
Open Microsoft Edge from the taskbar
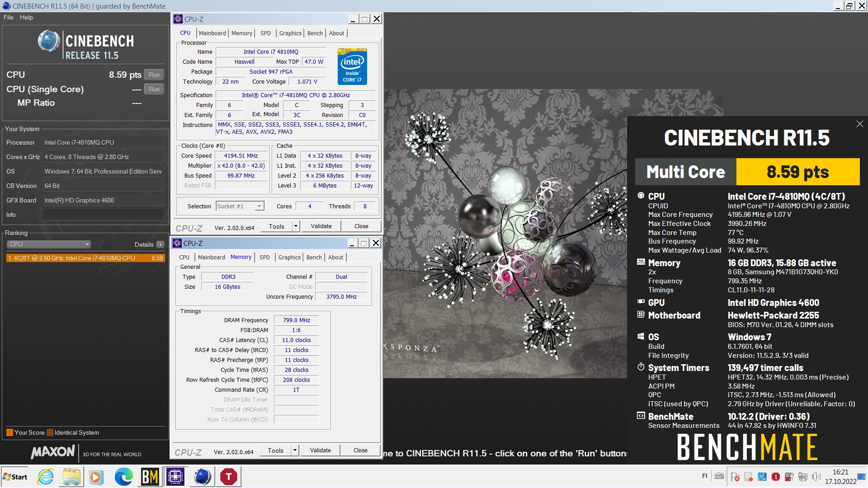pos(123,477)
